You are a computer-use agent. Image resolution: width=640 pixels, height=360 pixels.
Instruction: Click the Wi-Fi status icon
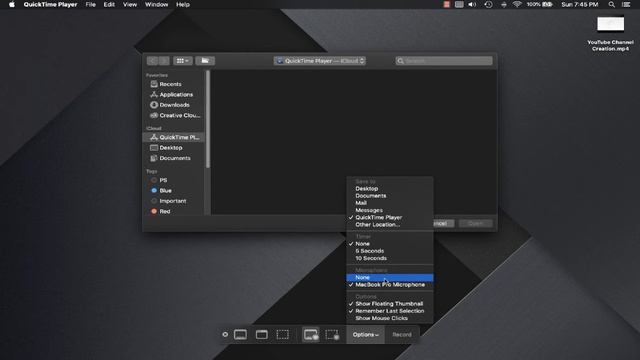(517, 4)
